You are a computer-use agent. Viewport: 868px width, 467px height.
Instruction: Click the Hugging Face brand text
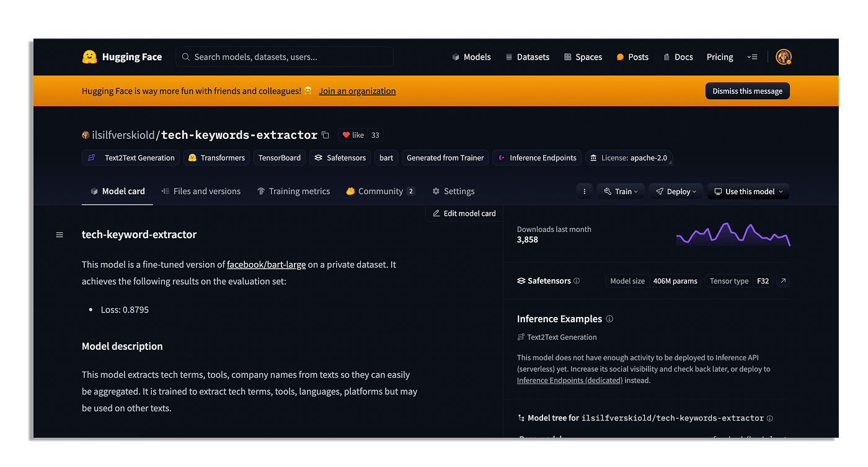(132, 57)
